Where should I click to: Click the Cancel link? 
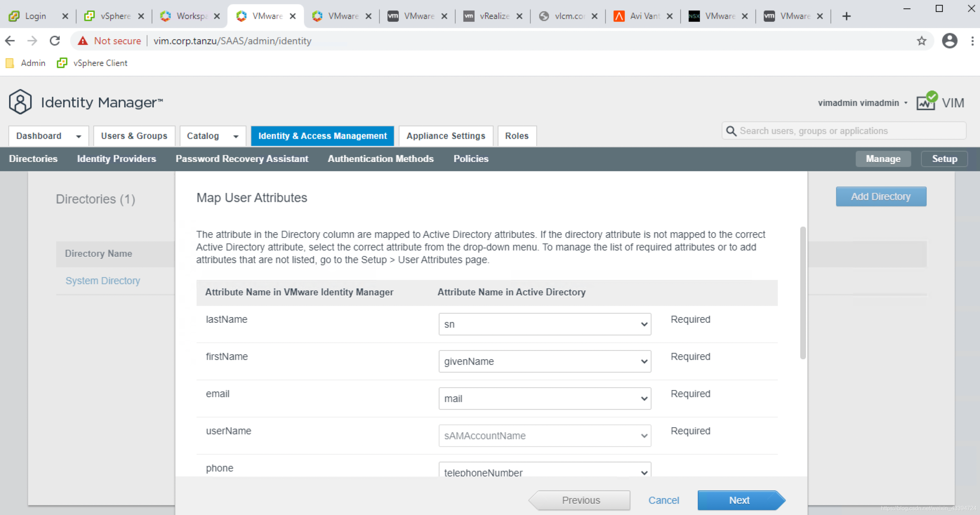(x=663, y=500)
